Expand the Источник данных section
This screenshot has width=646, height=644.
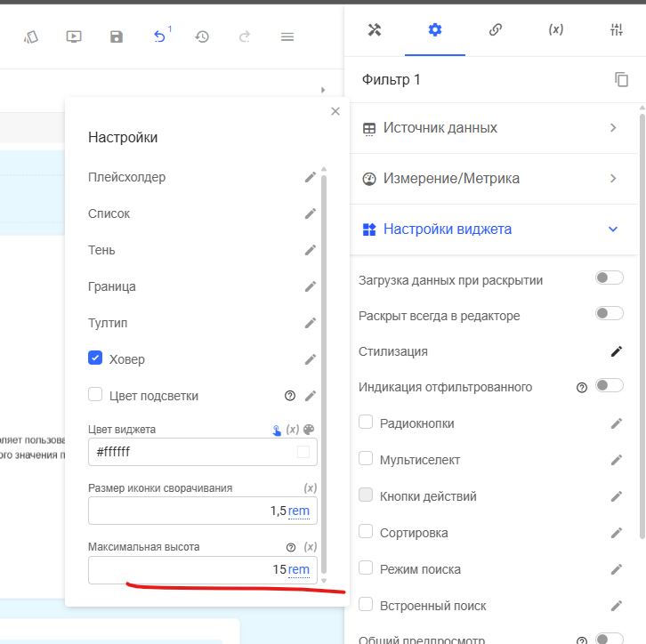tap(491, 128)
